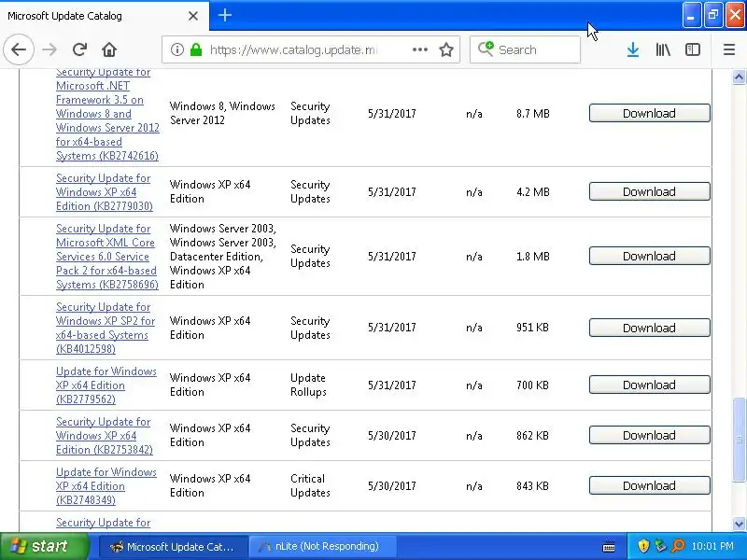Open Security Update KB2779030 link
The width and height of the screenshot is (747, 560).
pos(104,192)
